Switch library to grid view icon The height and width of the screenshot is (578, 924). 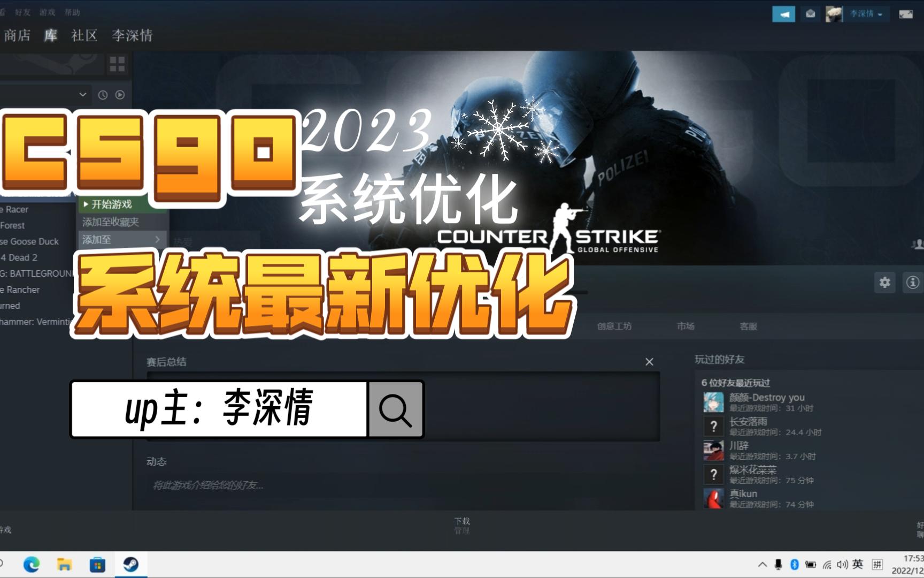pyautogui.click(x=117, y=64)
